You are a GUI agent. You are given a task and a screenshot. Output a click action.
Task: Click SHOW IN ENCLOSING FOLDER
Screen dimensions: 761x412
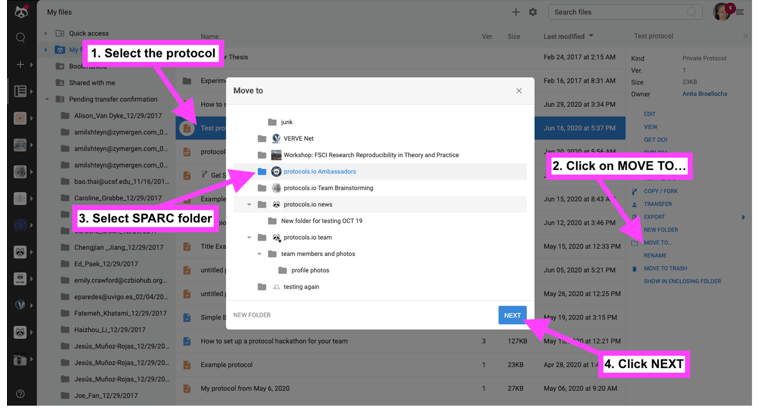(x=682, y=281)
